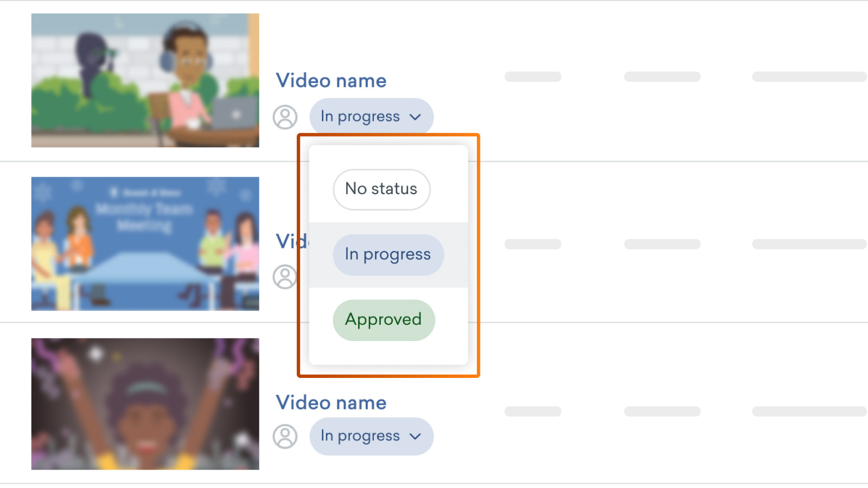
Task: Select No status from the open menu
Action: [x=381, y=189]
